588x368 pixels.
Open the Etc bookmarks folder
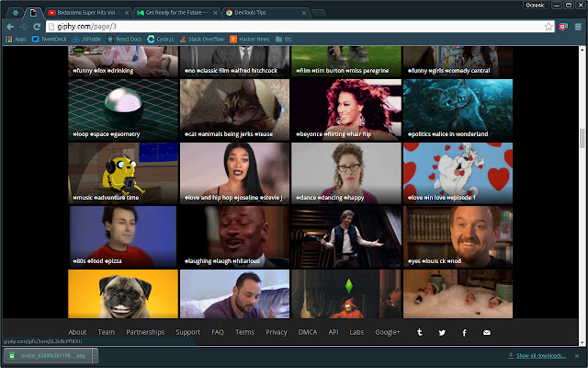tap(284, 39)
